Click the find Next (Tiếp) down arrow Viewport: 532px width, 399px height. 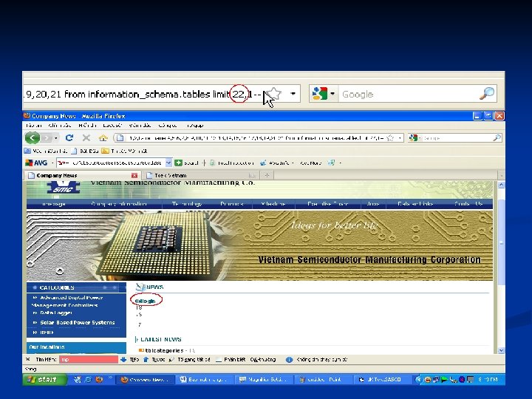coord(129,360)
